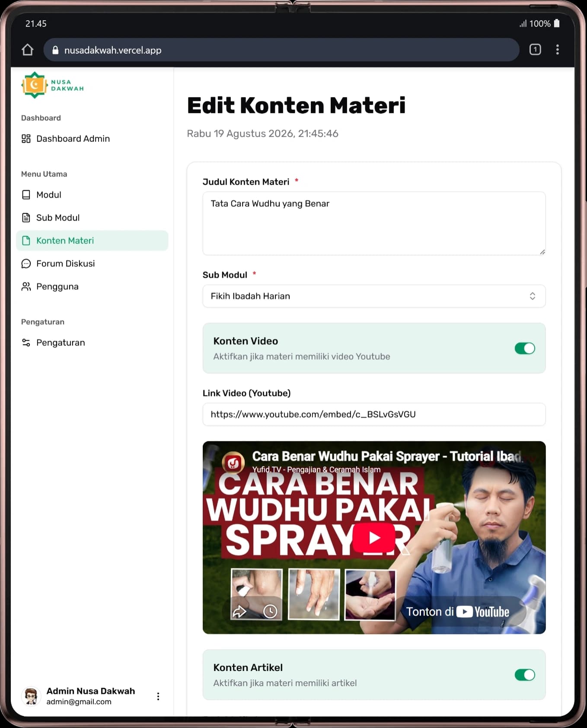Click the textarea resize handle corner

tap(542, 252)
